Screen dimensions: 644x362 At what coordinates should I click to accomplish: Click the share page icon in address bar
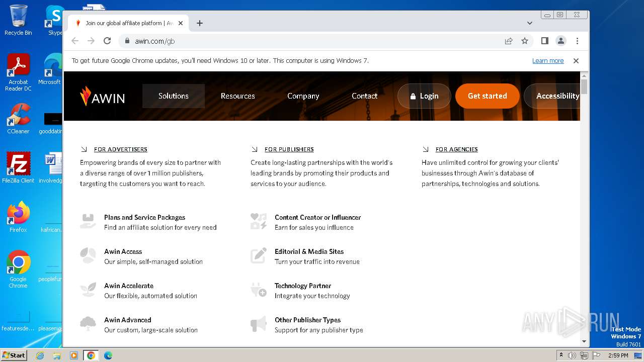tap(509, 41)
